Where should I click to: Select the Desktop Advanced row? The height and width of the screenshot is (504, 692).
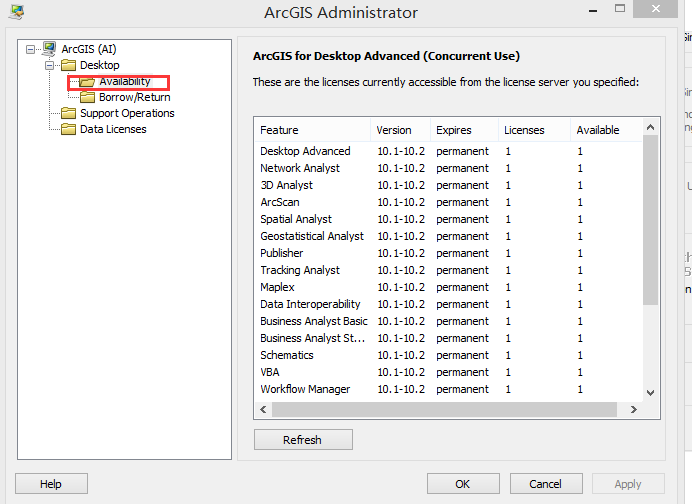click(448, 151)
